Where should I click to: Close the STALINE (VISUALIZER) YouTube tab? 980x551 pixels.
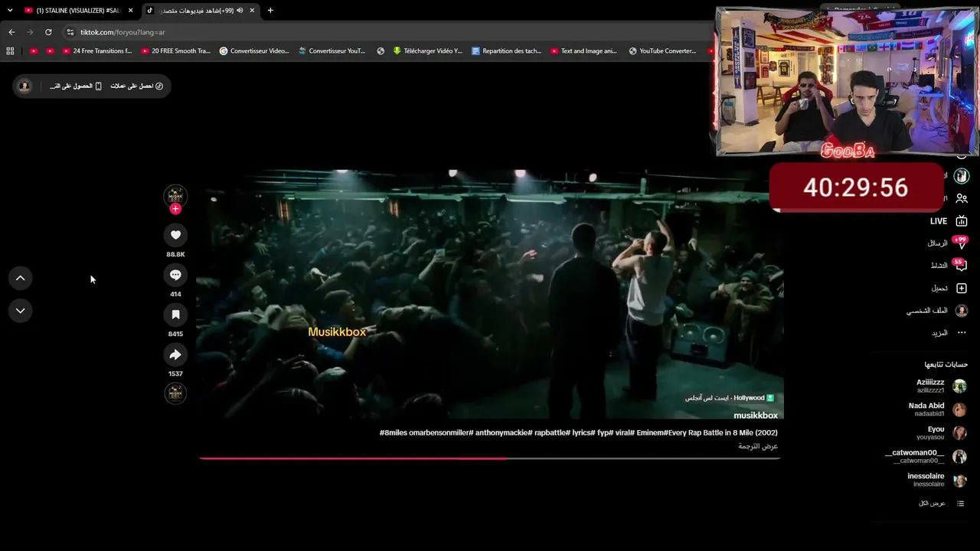(131, 11)
